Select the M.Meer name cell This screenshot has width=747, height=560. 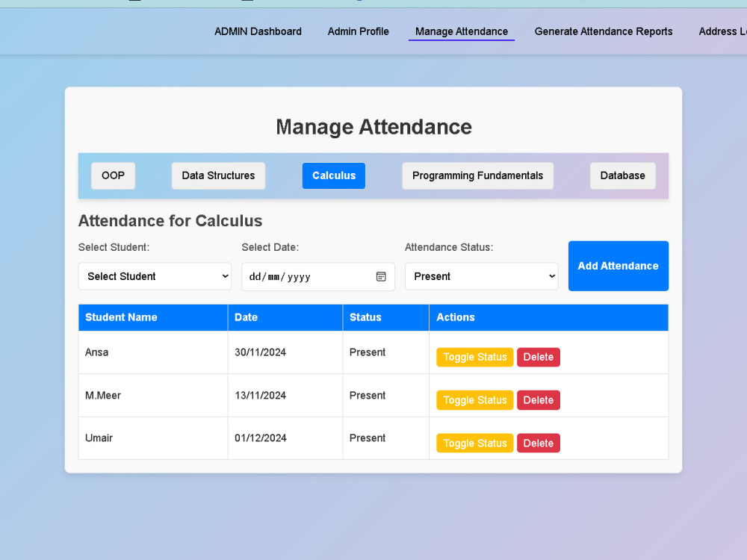(x=153, y=395)
